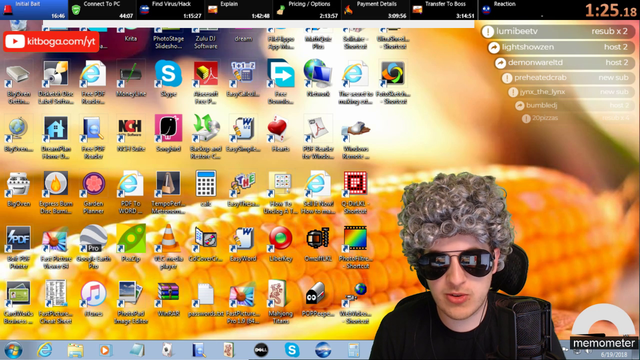The image size is (640, 360).
Task: Open the calc calculator shortcut
Action: (206, 189)
